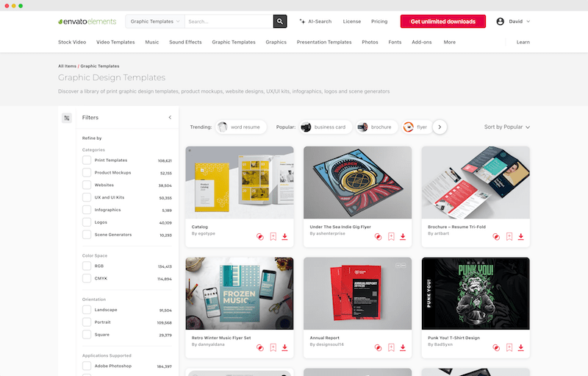Image resolution: width=588 pixels, height=376 pixels.
Task: Tick the Landscape orientation checkbox
Action: point(87,311)
